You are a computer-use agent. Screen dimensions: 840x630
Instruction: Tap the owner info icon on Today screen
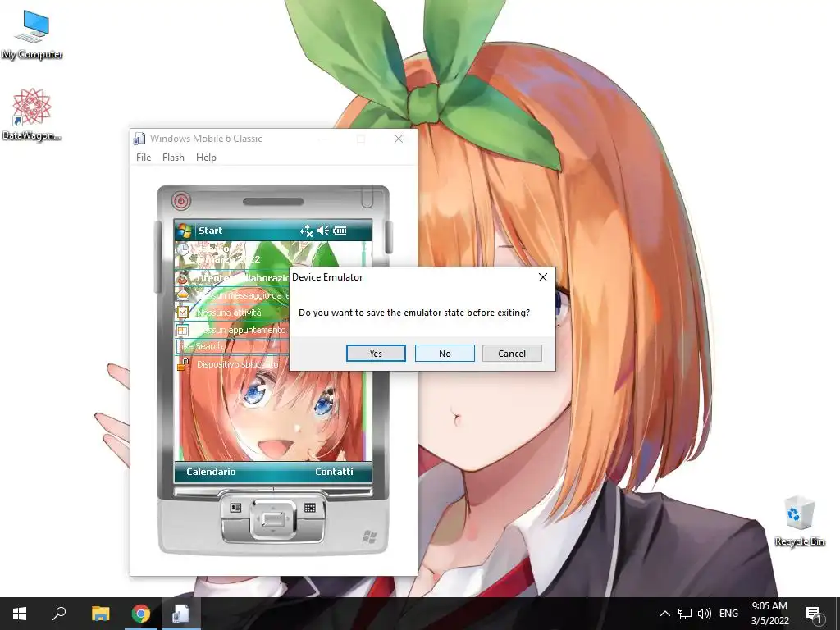[x=183, y=278]
